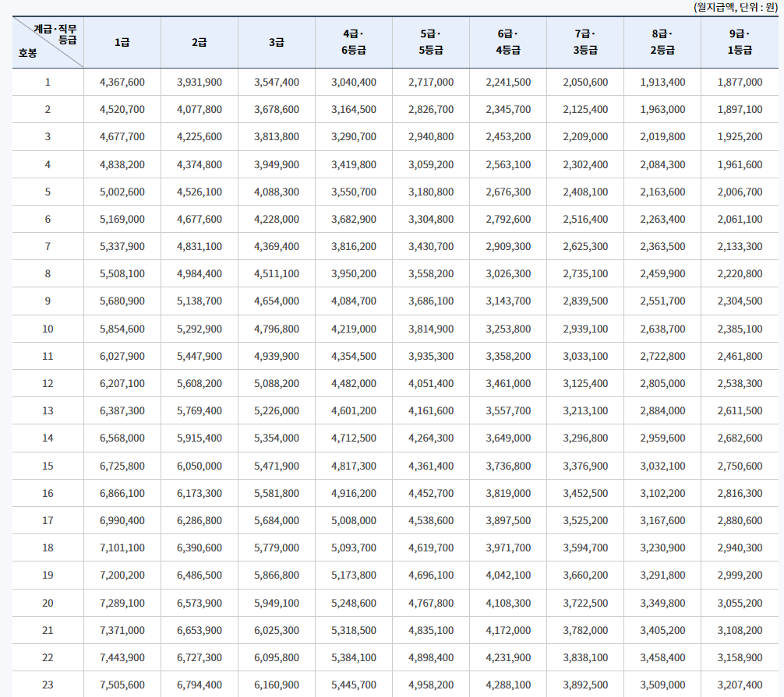
Task: Select cell '2,717,000' in 5급 column
Action: pyautogui.click(x=431, y=82)
